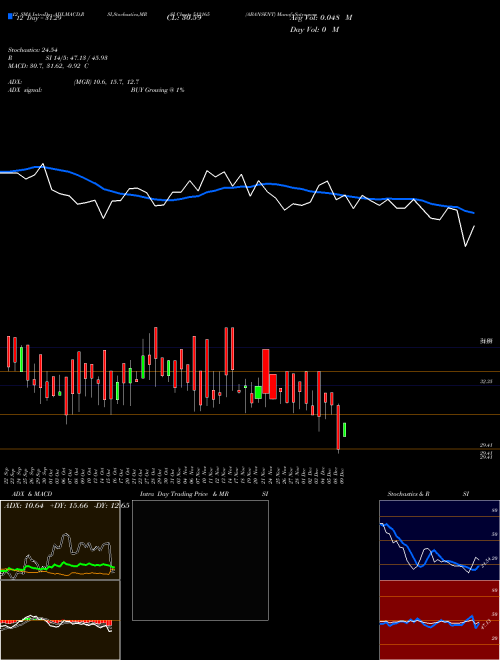This screenshot has height=660, width=500.
Task: Click the '32.33' price axis label
Action: tap(486, 381)
